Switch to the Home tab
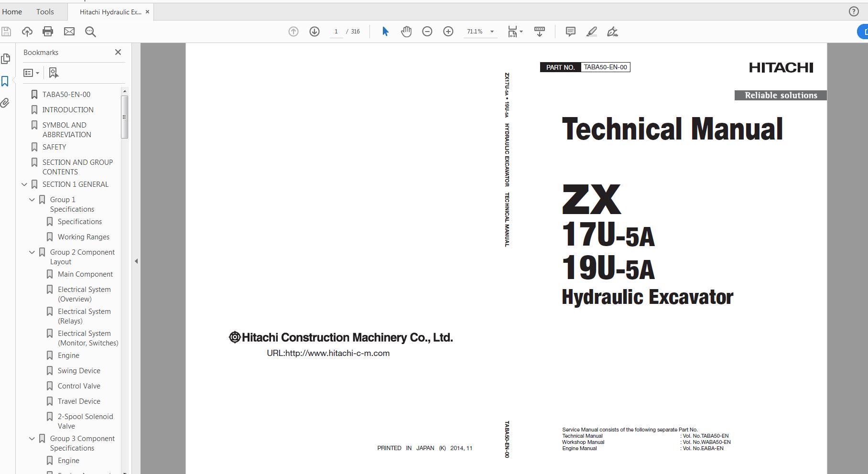This screenshot has width=868, height=474. [12, 12]
